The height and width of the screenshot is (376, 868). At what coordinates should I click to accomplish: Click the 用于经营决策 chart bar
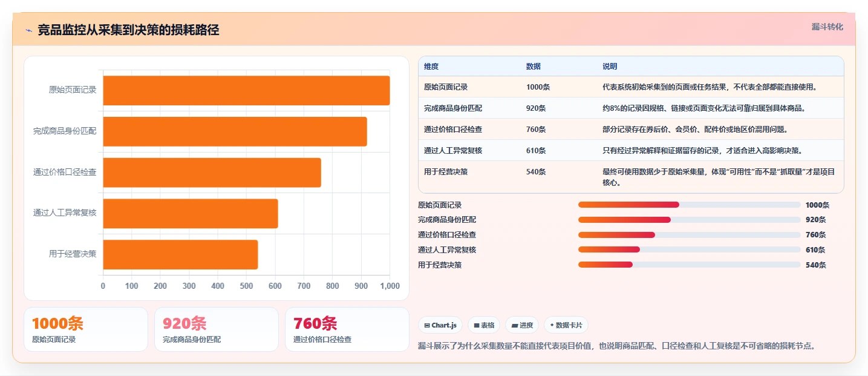pos(181,255)
